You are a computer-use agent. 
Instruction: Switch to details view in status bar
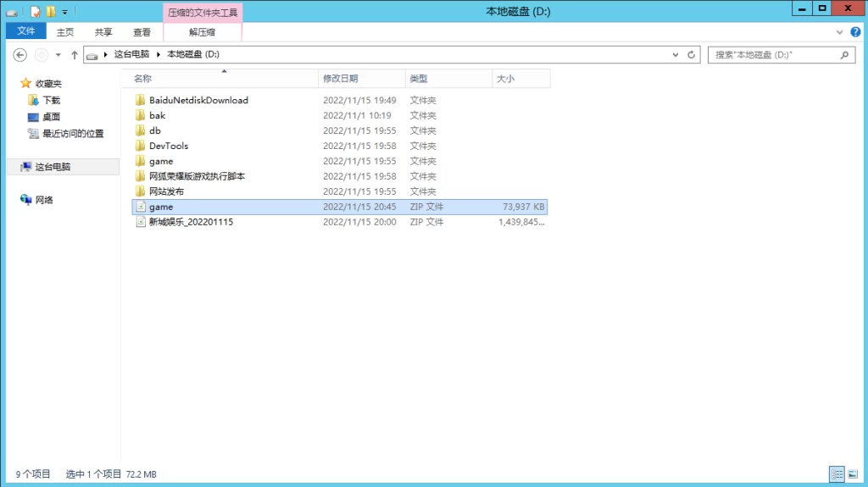(837, 474)
